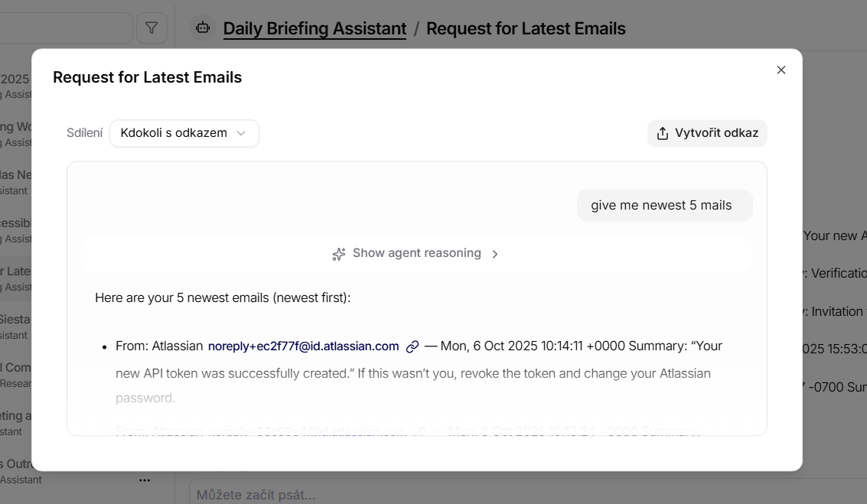867x504 pixels.
Task: Open the Daily Briefing Assistant breadcrumb link
Action: tap(315, 29)
